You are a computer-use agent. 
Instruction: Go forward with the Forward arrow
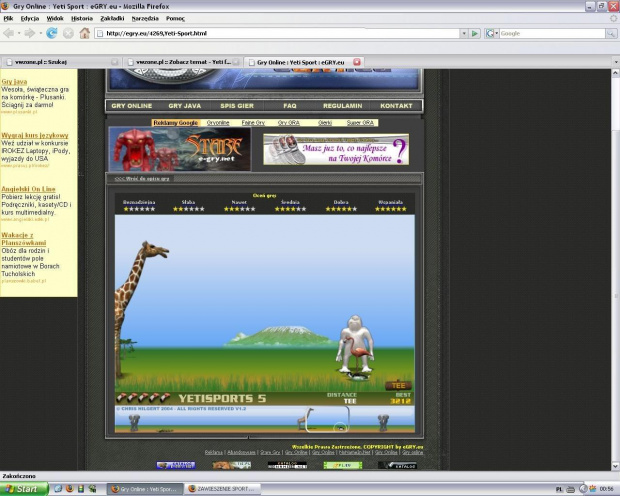point(30,33)
